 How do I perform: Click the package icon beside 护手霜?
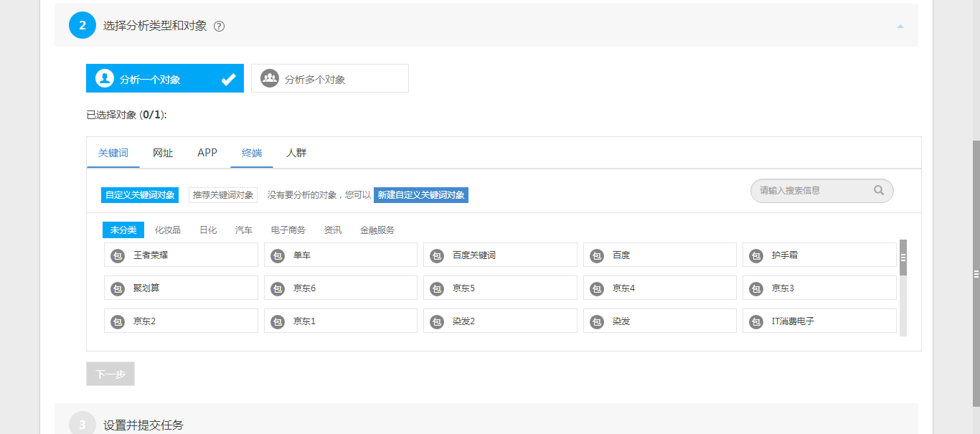[755, 255]
